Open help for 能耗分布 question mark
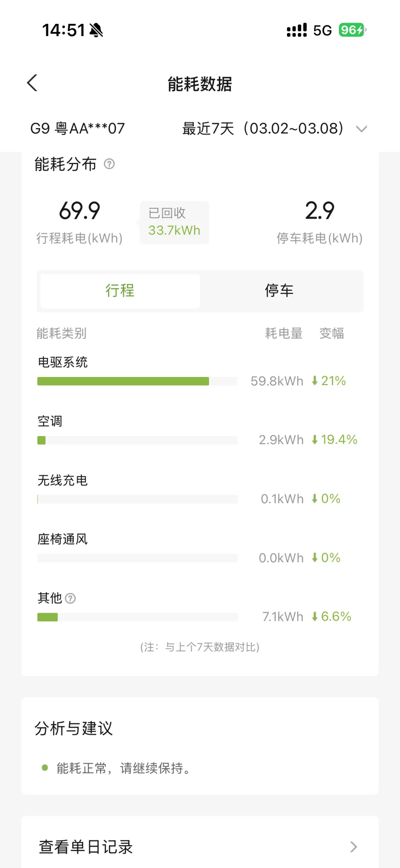The height and width of the screenshot is (868, 400). pyautogui.click(x=109, y=164)
